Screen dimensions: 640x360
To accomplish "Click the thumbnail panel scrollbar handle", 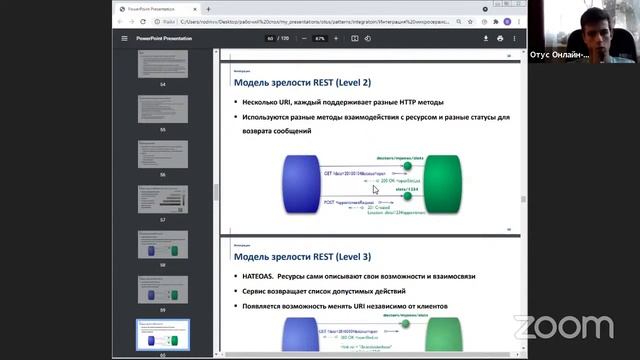I will pyautogui.click(x=216, y=192).
